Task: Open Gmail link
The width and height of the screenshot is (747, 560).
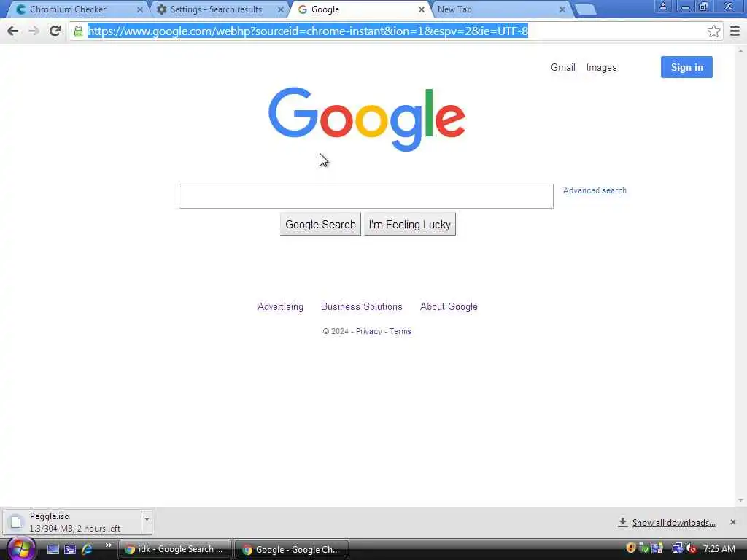Action: pyautogui.click(x=563, y=68)
